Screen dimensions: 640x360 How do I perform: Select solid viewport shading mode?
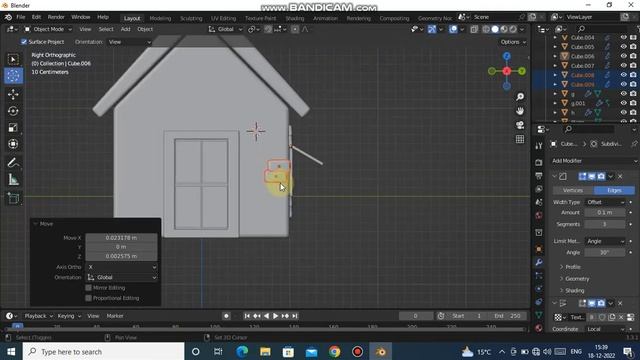click(495, 29)
